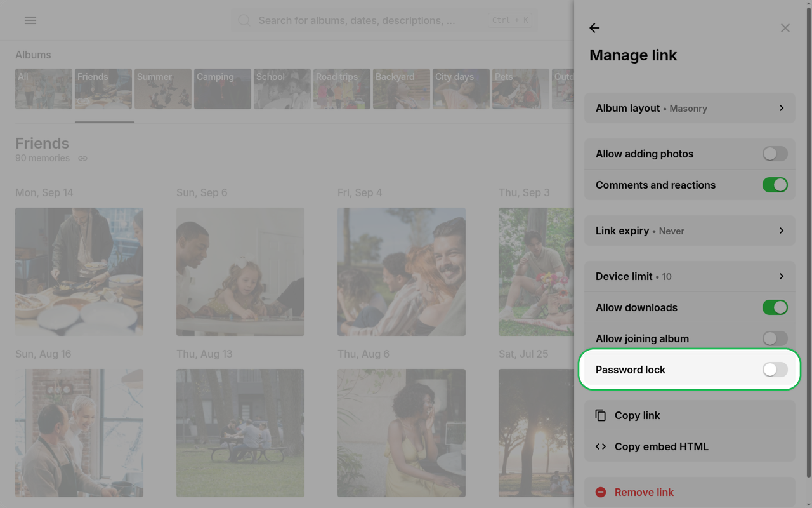This screenshot has width=812, height=508.
Task: Switch to the Summer album
Action: click(163, 89)
